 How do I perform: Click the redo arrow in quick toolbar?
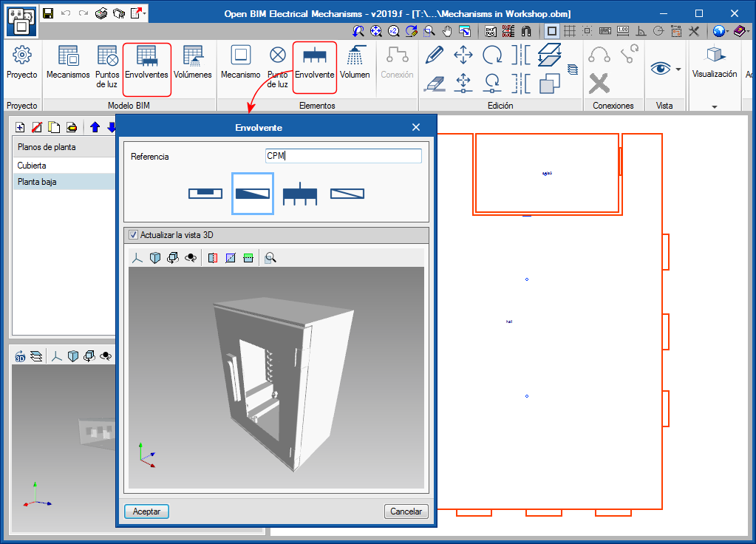(x=84, y=13)
